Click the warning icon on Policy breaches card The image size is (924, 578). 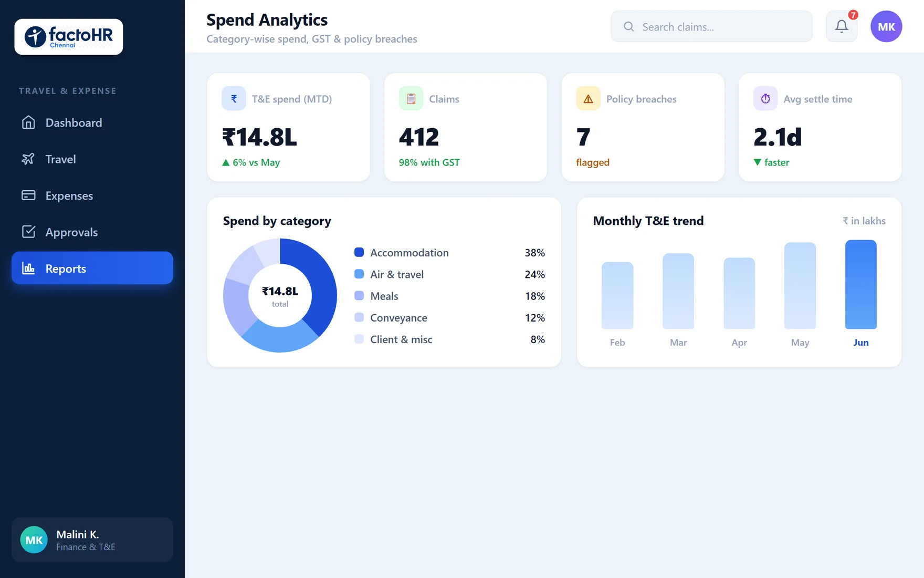(588, 98)
